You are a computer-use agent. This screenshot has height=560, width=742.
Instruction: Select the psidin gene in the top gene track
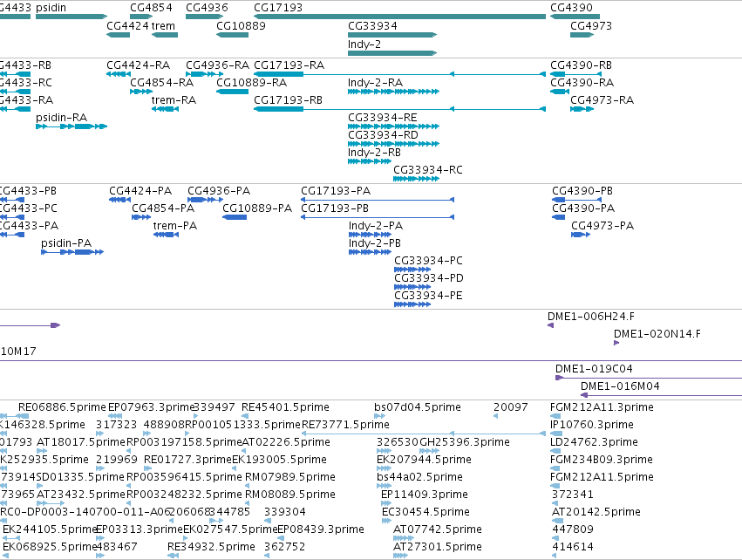pyautogui.click(x=51, y=8)
